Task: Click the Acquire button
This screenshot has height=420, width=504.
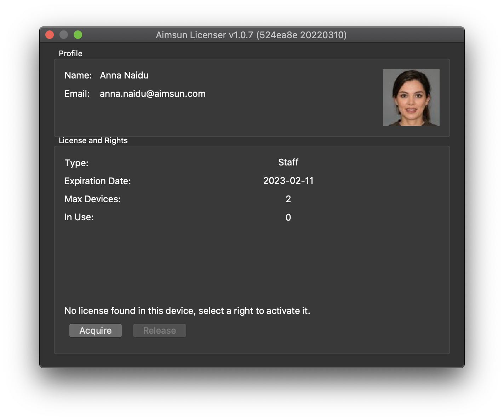Action: (x=96, y=331)
